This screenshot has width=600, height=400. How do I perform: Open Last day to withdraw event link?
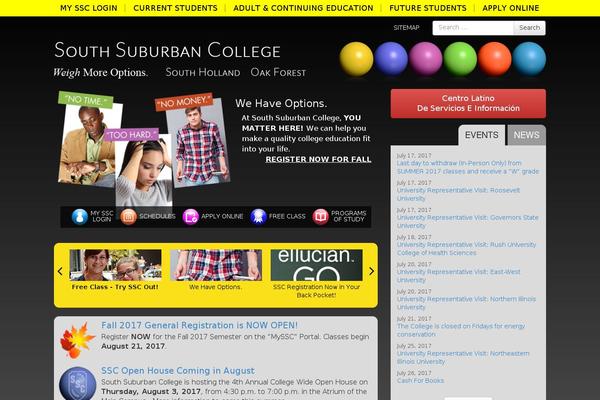pyautogui.click(x=468, y=167)
